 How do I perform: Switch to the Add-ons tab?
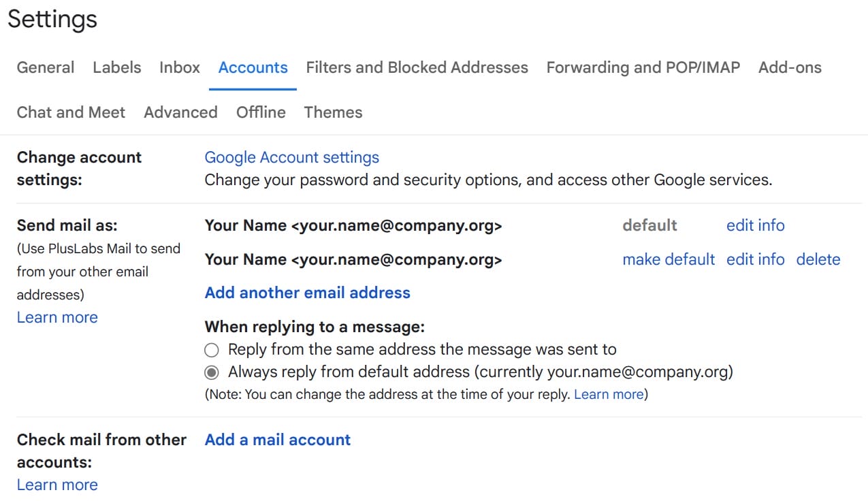point(790,67)
